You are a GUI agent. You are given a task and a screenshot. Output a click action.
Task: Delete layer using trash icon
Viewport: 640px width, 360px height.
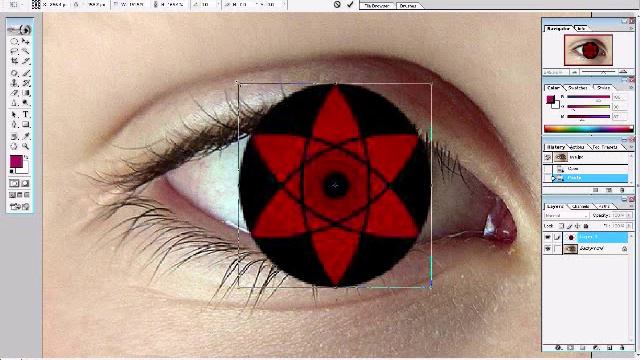(x=622, y=348)
